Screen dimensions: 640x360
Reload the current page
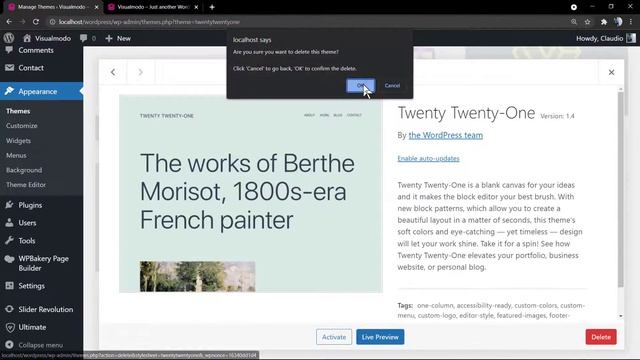tap(36, 22)
